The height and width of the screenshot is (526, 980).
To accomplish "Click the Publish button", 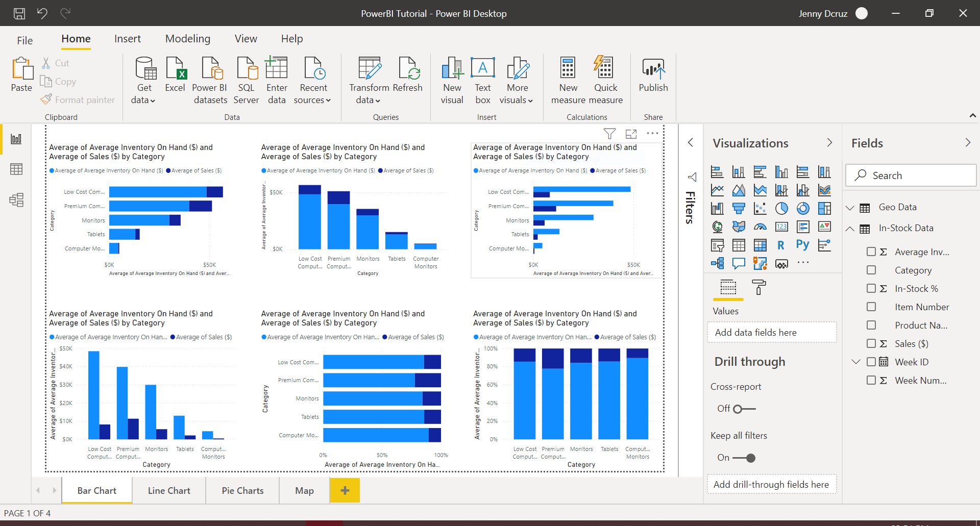I will point(653,76).
